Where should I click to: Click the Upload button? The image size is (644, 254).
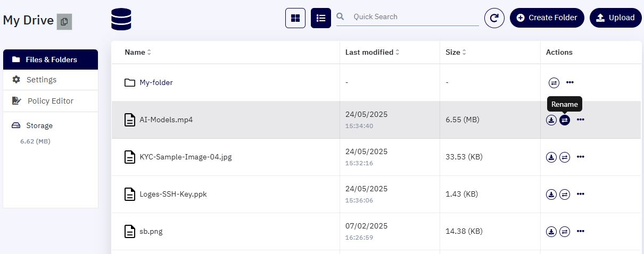pos(616,18)
